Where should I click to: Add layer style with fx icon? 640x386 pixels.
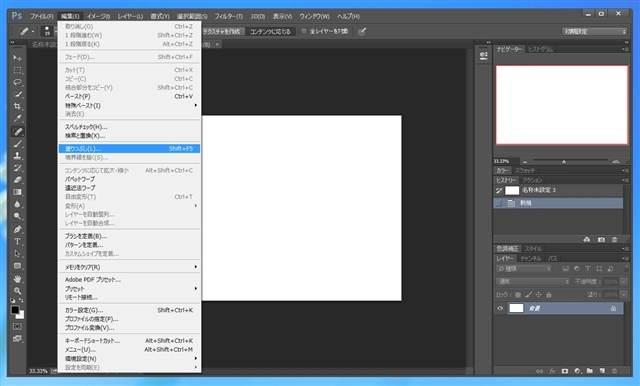pyautogui.click(x=552, y=371)
